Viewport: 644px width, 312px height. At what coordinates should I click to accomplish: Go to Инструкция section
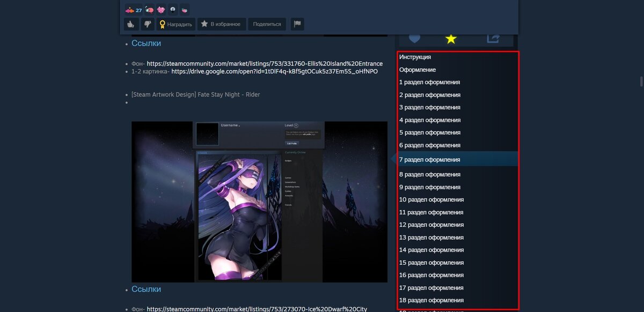click(x=415, y=57)
